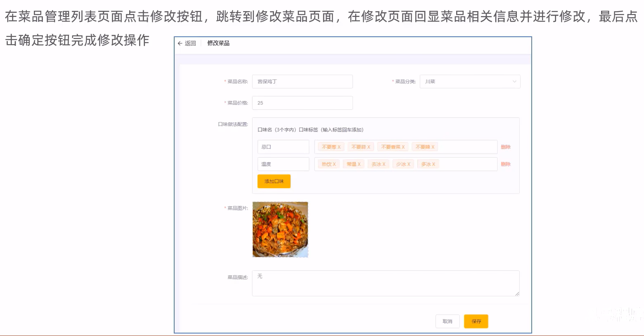
Task: Delete the 不要香菜 tag using its X
Action: (x=404, y=147)
